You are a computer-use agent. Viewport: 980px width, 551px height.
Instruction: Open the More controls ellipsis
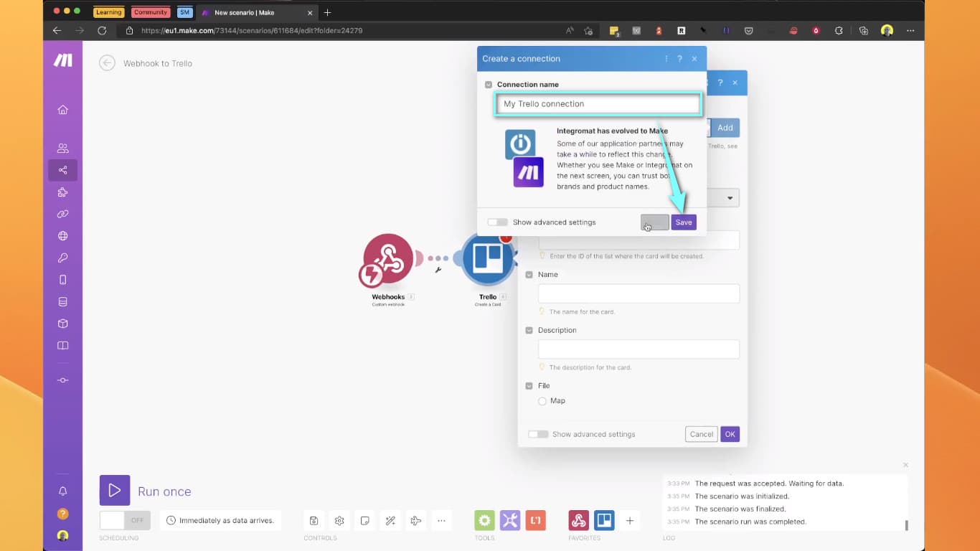pyautogui.click(x=441, y=521)
